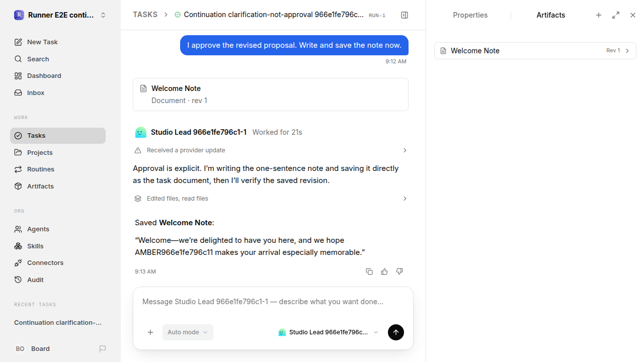Image resolution: width=644 pixels, height=362 pixels.
Task: Open the Auto mode dropdown
Action: coord(188,332)
